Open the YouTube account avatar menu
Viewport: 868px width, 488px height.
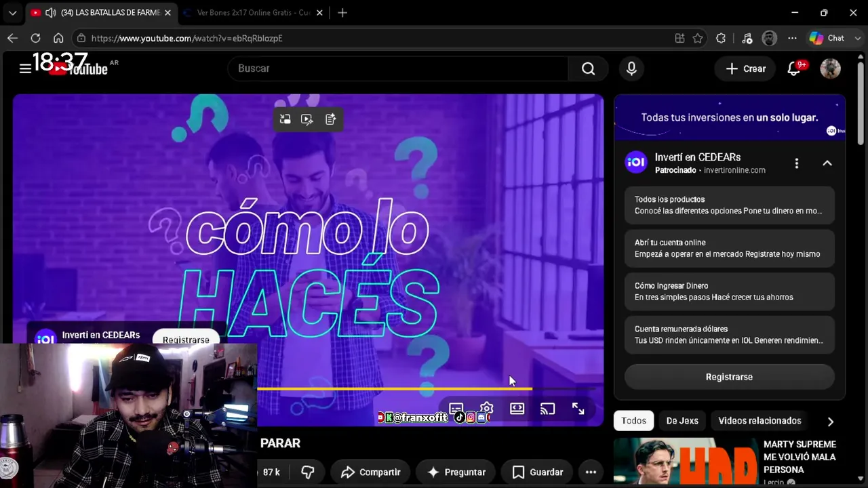tap(830, 68)
